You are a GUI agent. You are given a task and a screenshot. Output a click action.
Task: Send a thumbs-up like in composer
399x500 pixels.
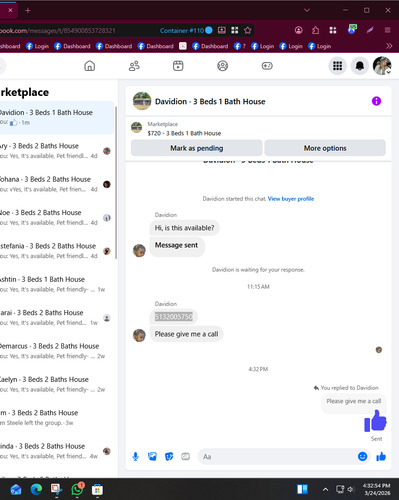[x=381, y=456]
